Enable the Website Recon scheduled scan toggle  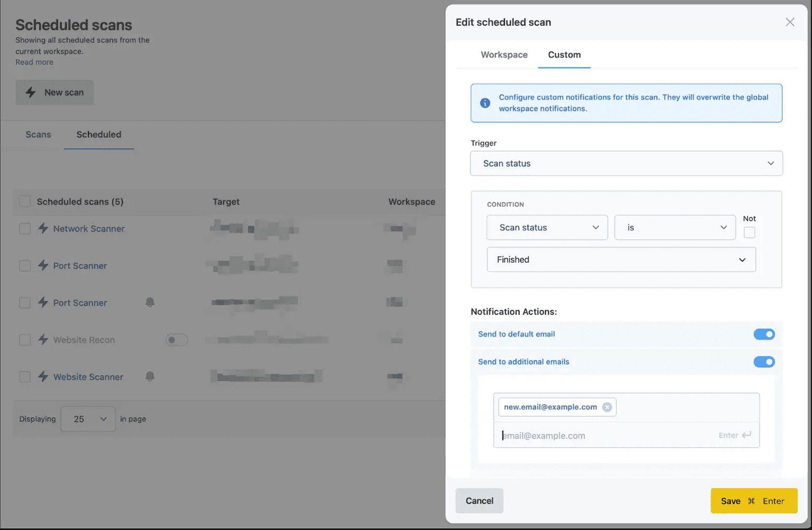point(177,340)
